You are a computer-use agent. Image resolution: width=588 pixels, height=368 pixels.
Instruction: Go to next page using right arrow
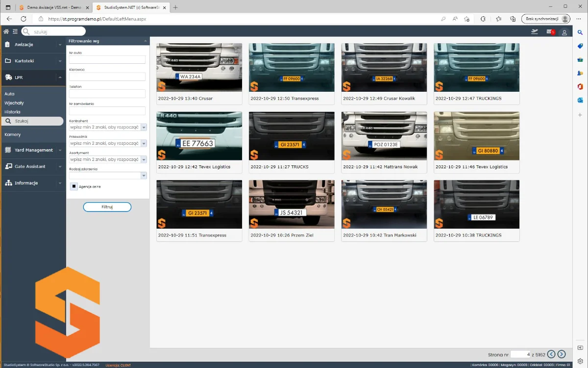click(x=562, y=354)
